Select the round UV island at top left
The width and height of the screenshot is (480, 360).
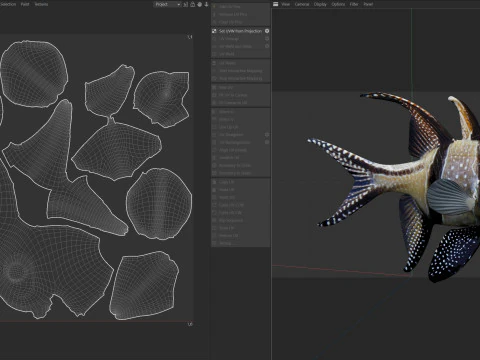(33, 73)
